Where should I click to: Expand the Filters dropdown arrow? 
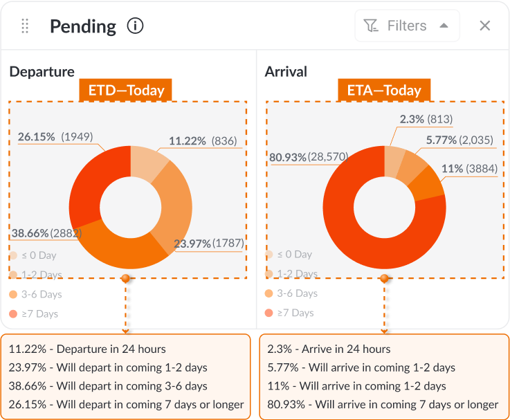point(444,26)
